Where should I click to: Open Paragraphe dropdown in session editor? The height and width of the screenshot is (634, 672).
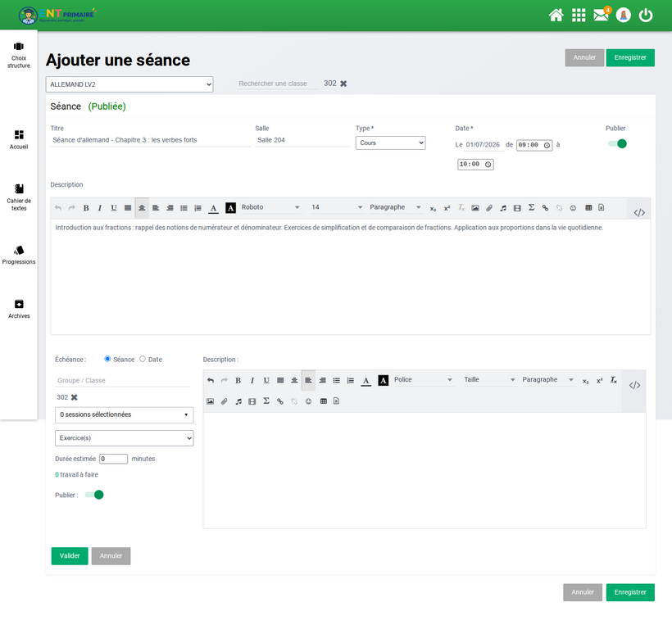[x=395, y=207]
